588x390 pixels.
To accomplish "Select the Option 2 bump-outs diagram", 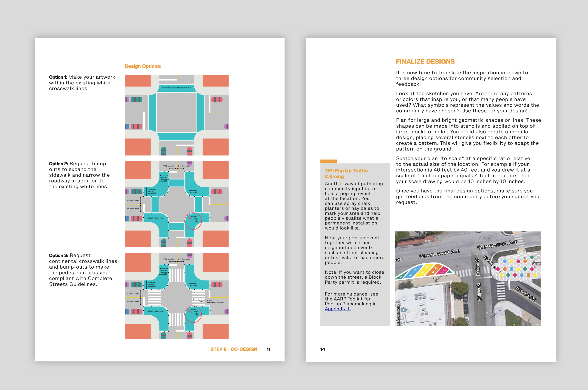I will pos(176,204).
